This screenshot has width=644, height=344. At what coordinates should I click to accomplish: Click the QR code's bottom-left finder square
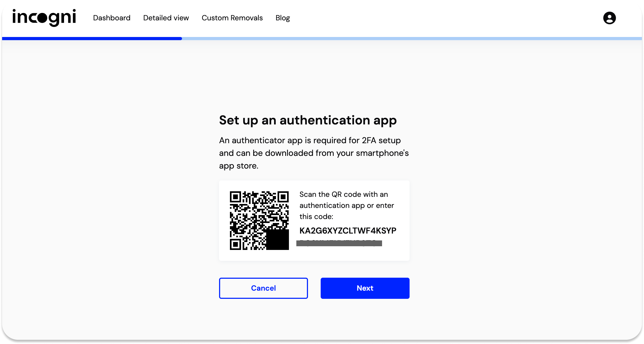tap(235, 244)
